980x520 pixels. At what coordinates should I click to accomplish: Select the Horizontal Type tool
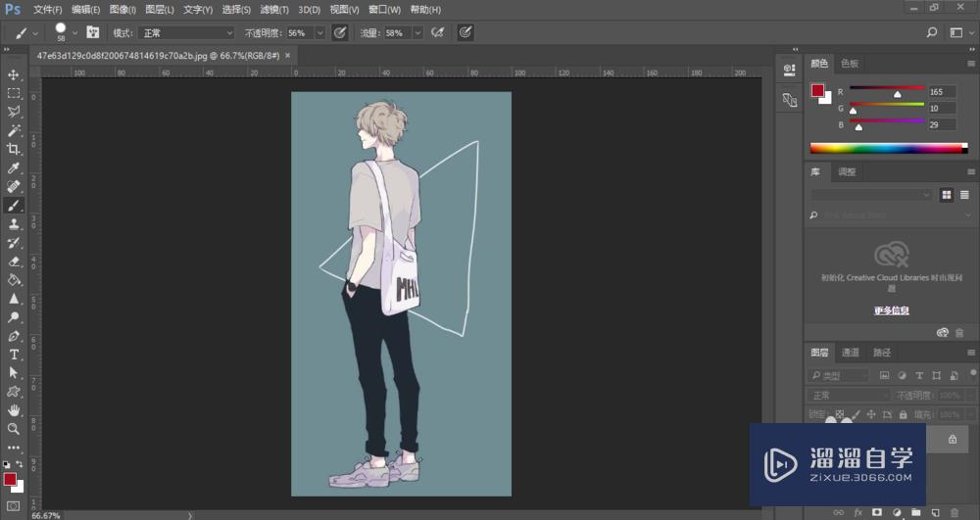click(x=14, y=355)
